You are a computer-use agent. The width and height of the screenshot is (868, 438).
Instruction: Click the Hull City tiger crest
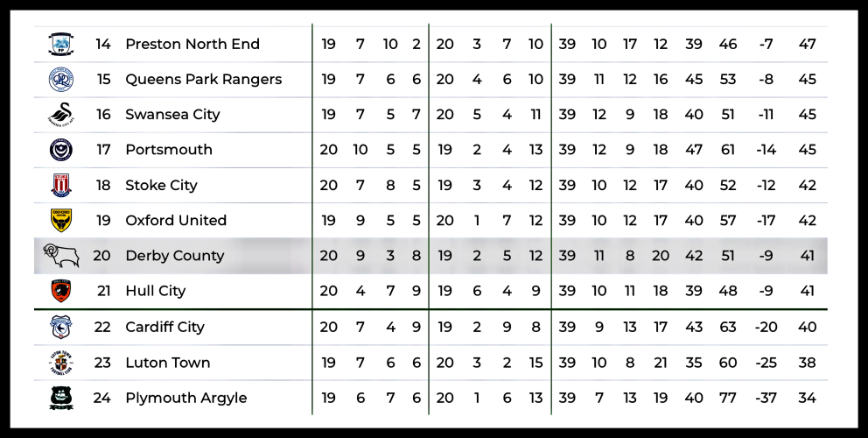point(60,291)
